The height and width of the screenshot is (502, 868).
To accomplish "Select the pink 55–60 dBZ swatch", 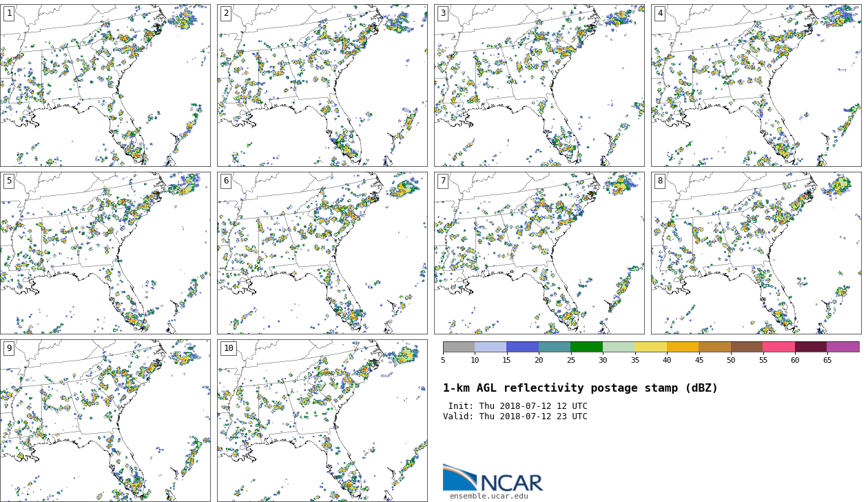I will tap(778, 347).
